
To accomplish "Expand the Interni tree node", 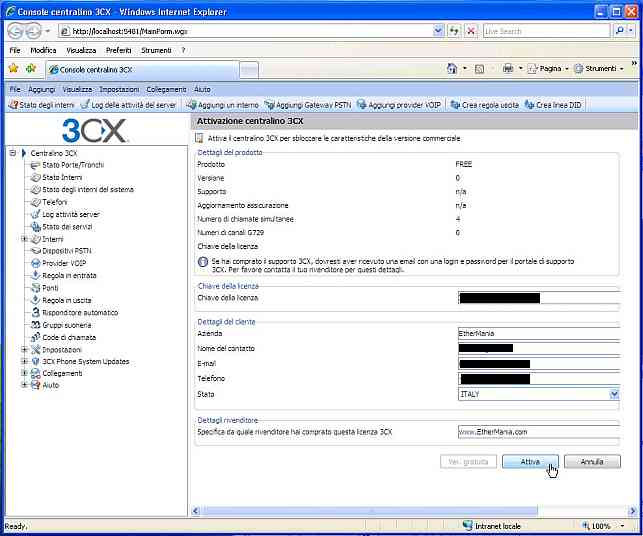I will coord(24,239).
